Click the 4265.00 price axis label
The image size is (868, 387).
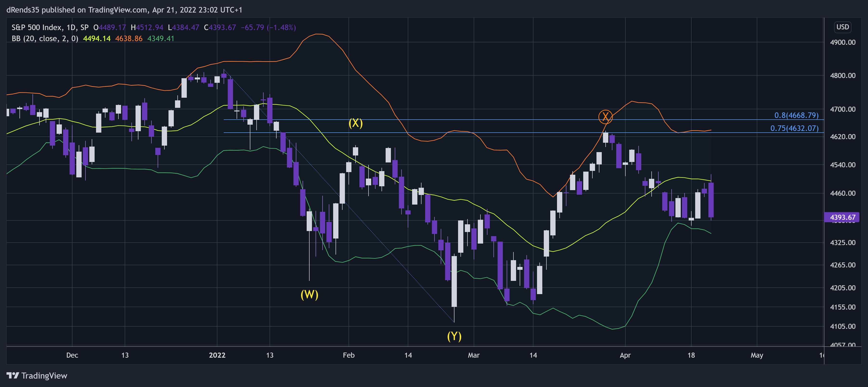pyautogui.click(x=842, y=265)
